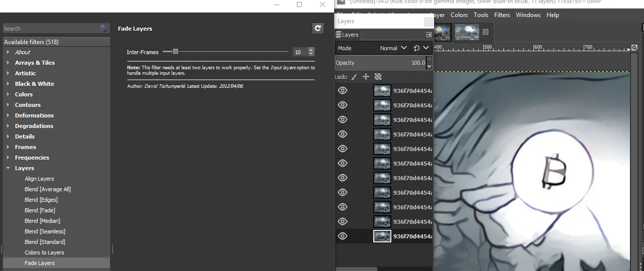Switch to the grey image tab thumbnail
Screen dimensions: 644x271
coord(467,32)
